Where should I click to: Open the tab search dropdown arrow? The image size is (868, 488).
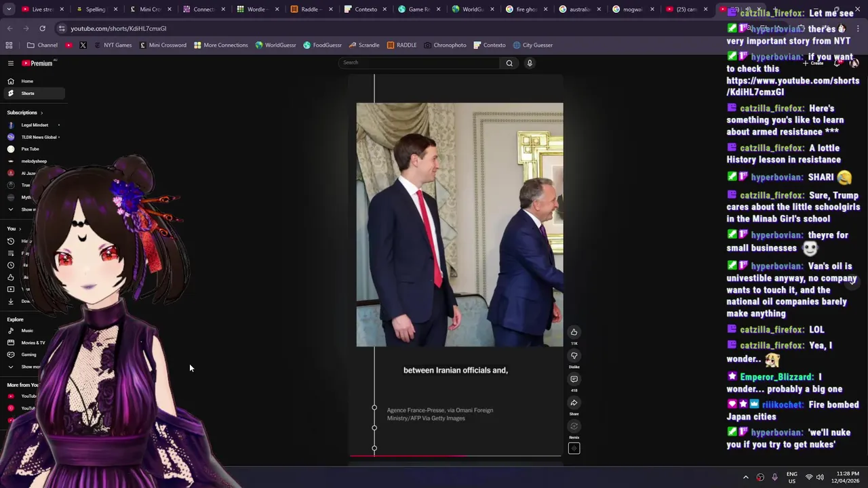(9, 9)
